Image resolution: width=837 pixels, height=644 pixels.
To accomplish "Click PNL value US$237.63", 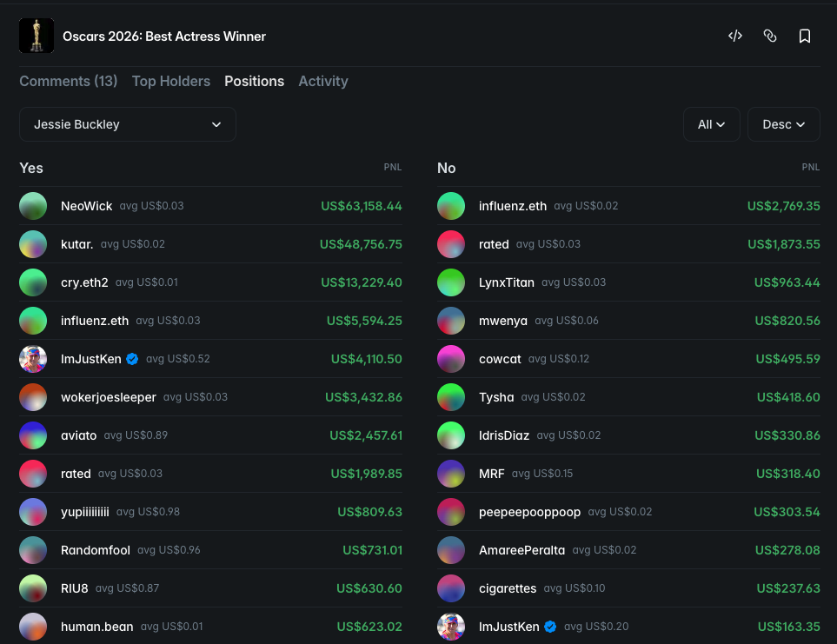I will coord(788,588).
